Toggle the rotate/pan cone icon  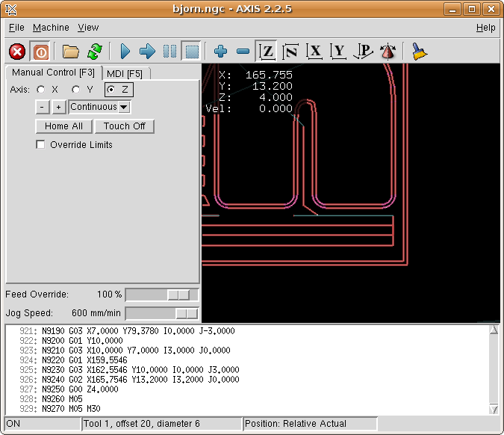click(388, 52)
